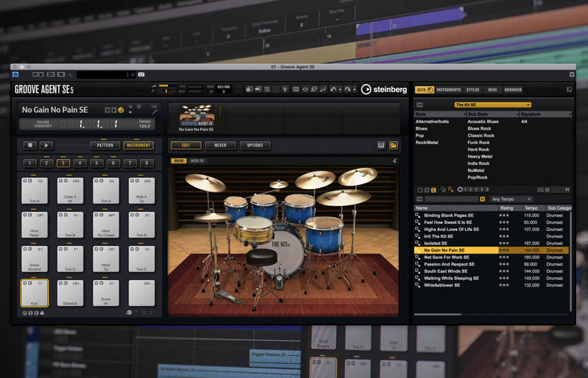The height and width of the screenshot is (378, 588).
Task: Open the redo history dropdown arrow
Action: coord(354,89)
